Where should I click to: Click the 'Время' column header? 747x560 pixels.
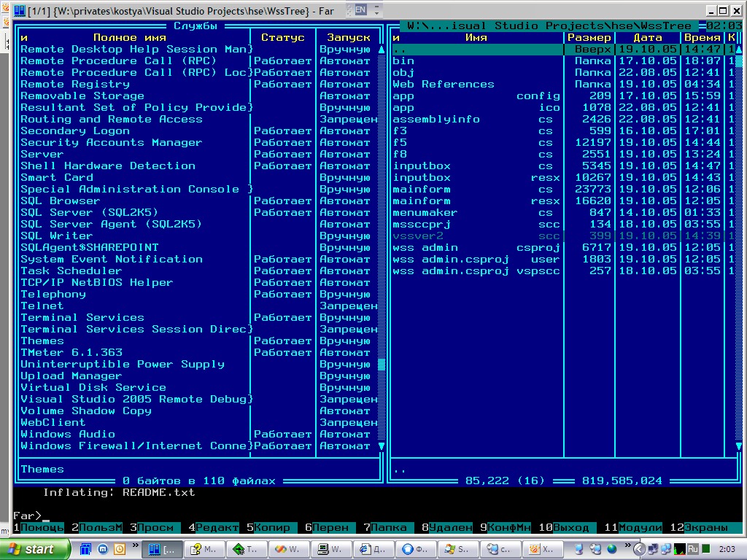tap(703, 37)
